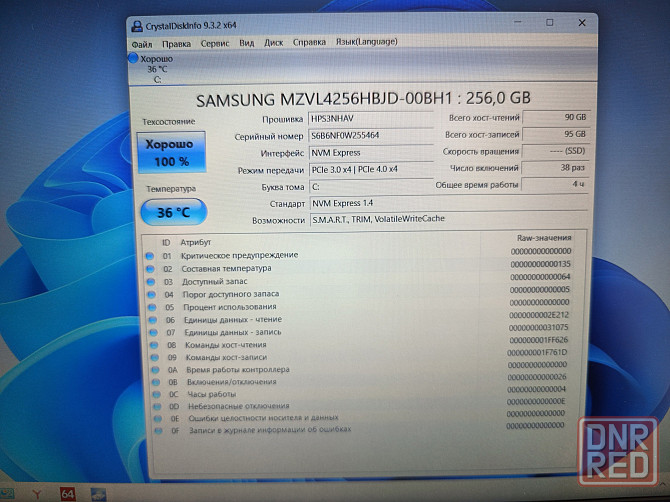
Task: Click raw value 00000000031075
Action: pos(538,327)
